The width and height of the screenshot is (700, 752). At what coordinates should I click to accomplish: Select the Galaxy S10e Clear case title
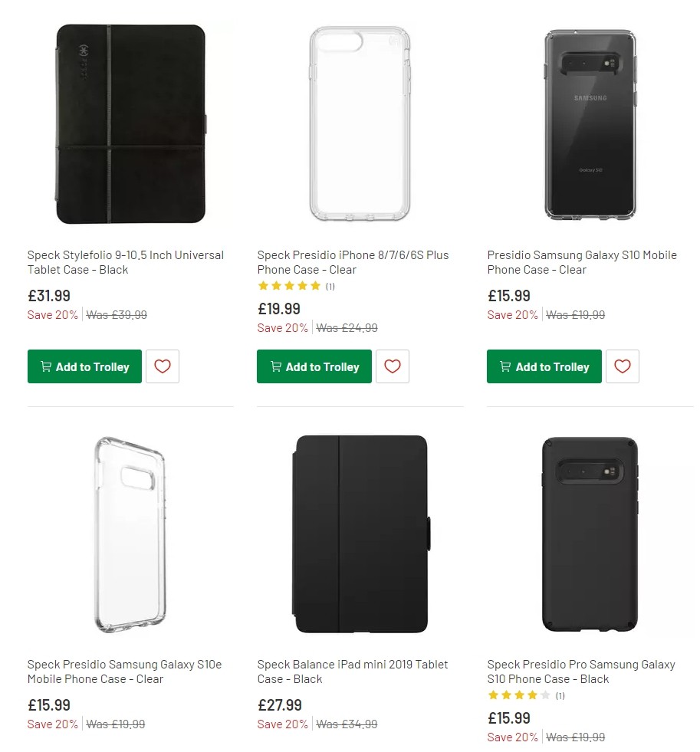coord(126,672)
